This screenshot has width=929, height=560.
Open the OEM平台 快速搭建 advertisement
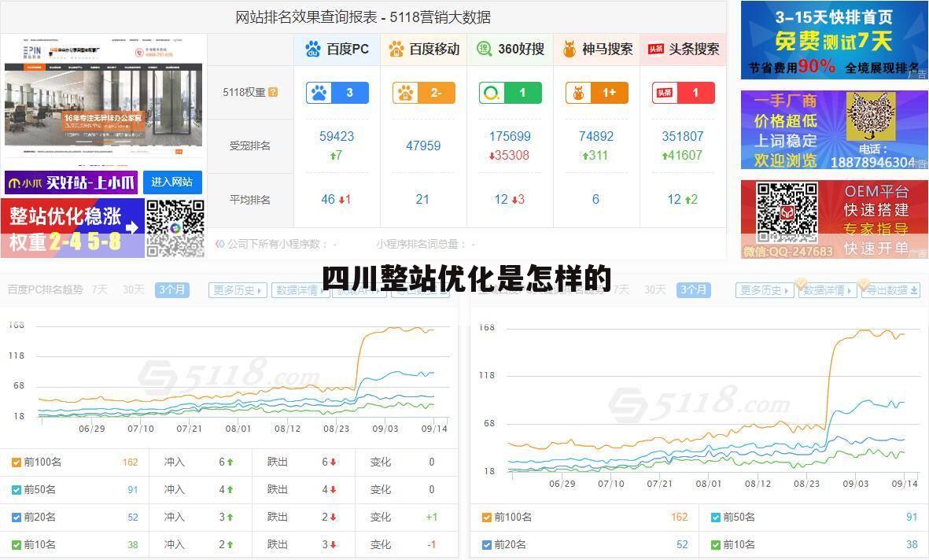[834, 219]
